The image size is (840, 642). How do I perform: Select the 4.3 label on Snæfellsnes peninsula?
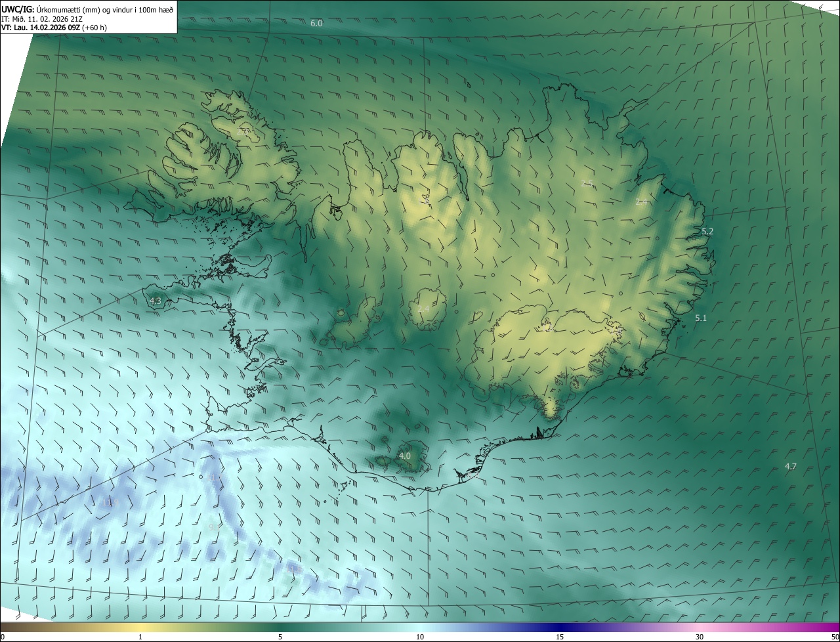point(156,301)
